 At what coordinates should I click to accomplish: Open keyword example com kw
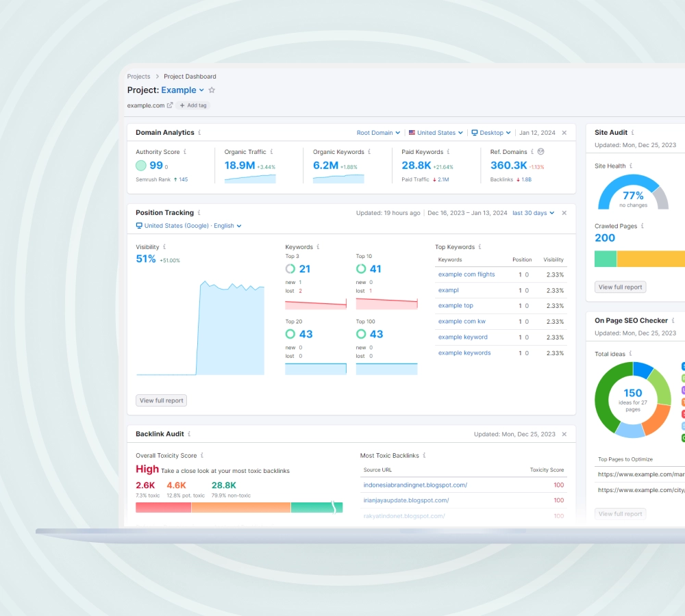[462, 321]
